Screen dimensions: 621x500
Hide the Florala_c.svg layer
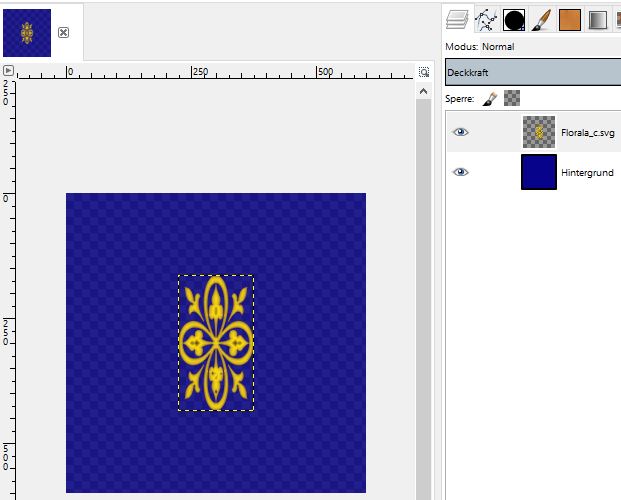pyautogui.click(x=460, y=132)
